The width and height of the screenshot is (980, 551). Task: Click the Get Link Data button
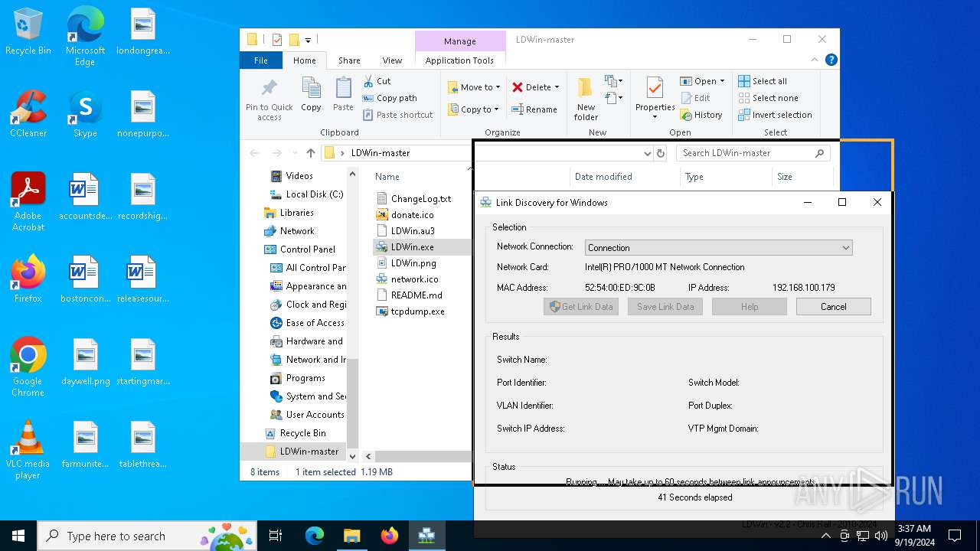coord(581,307)
